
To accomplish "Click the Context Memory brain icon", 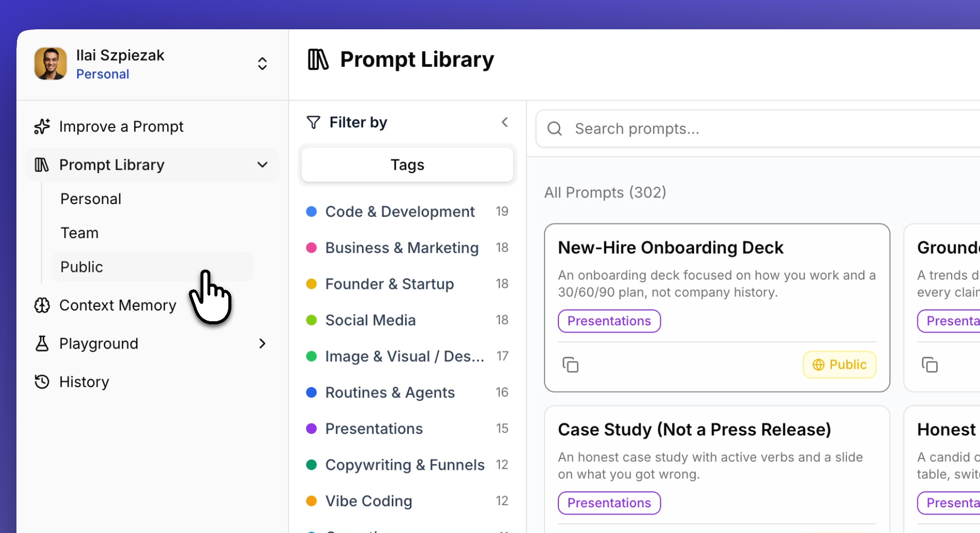I will pyautogui.click(x=42, y=305).
